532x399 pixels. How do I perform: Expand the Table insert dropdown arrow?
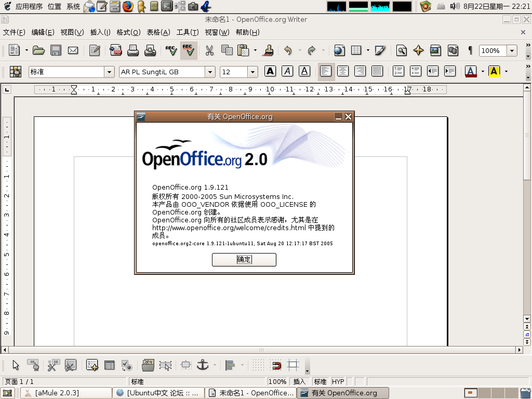coord(368,50)
